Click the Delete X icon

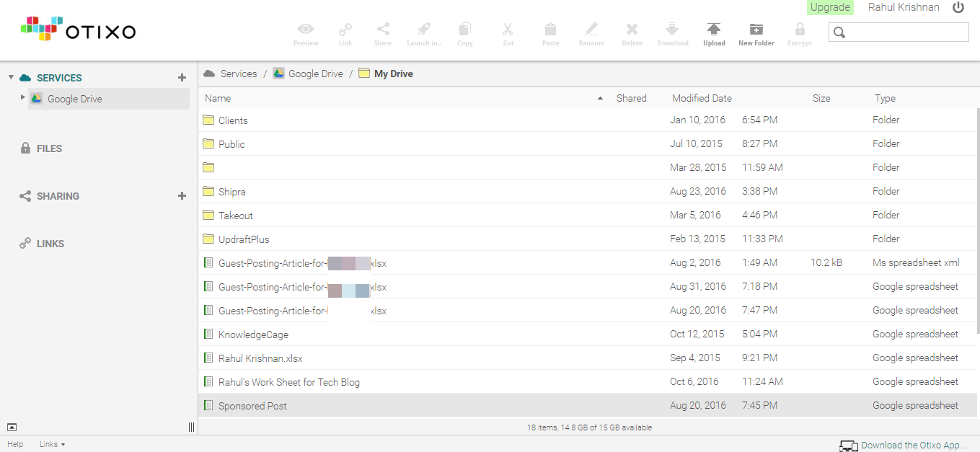click(x=632, y=30)
